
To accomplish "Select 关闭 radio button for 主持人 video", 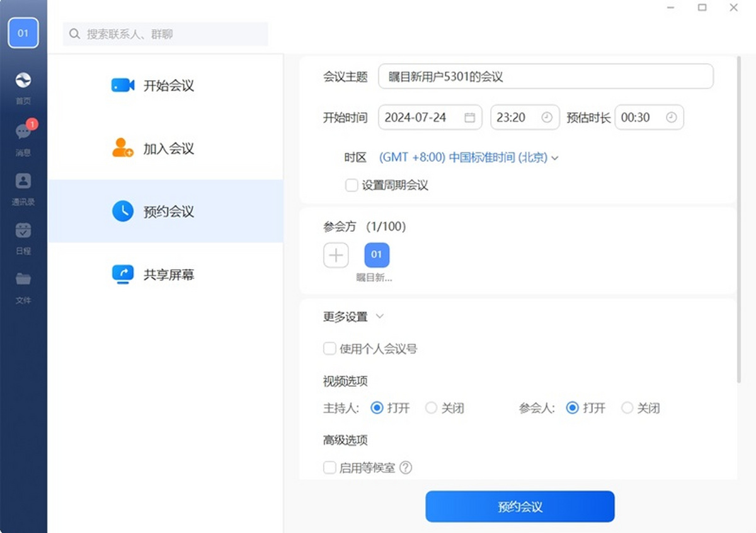I will 432,408.
